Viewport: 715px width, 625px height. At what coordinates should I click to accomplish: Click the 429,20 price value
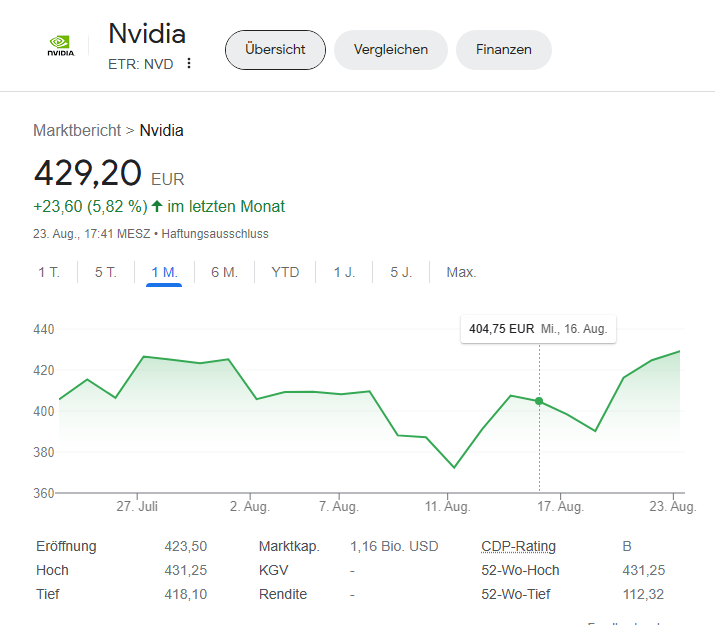point(88,173)
